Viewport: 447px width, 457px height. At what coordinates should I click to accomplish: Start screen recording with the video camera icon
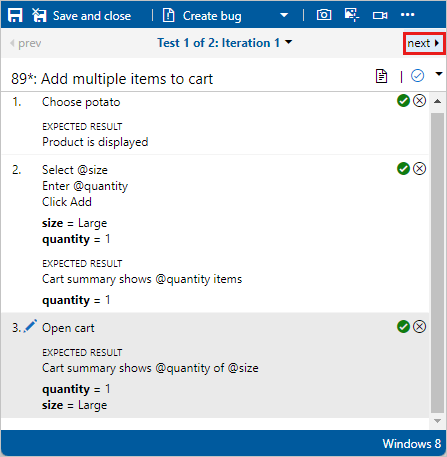click(x=380, y=15)
